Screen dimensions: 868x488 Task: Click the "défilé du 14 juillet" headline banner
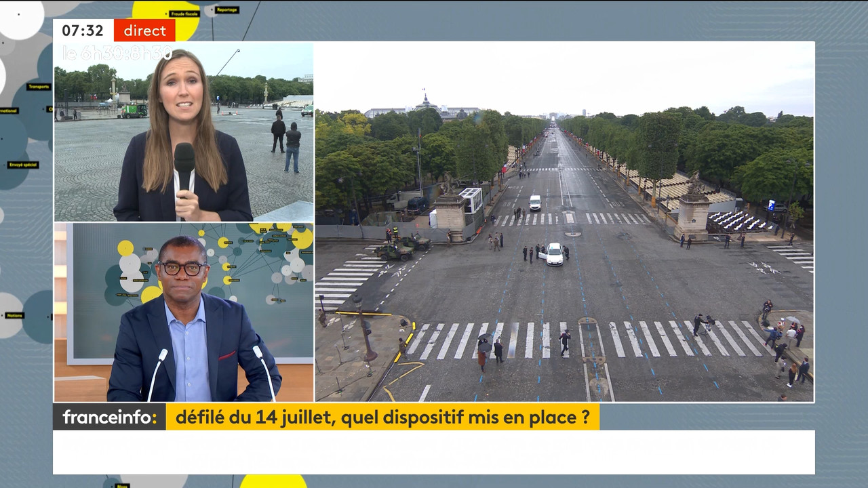382,417
